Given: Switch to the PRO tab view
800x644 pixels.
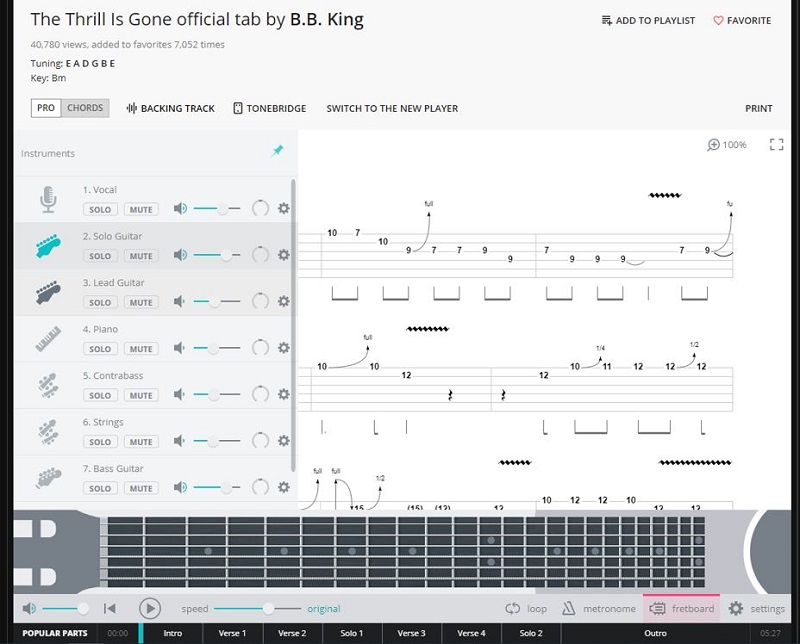Looking at the screenshot, I should [46, 108].
